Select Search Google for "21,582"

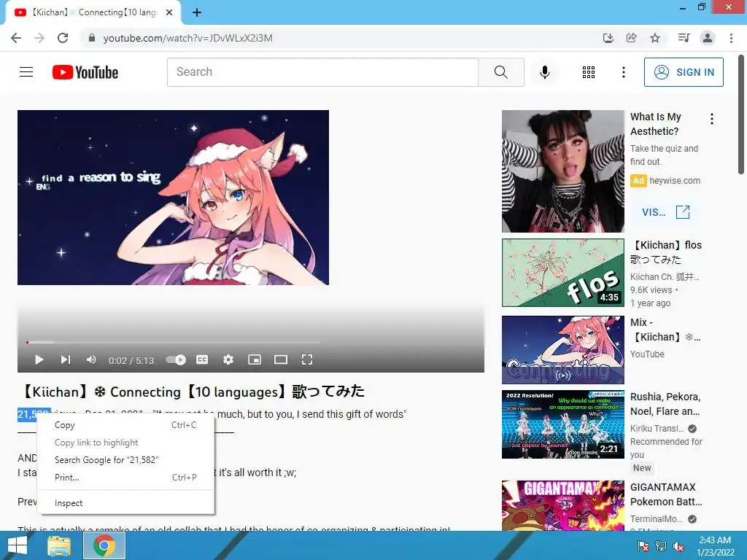point(125,459)
